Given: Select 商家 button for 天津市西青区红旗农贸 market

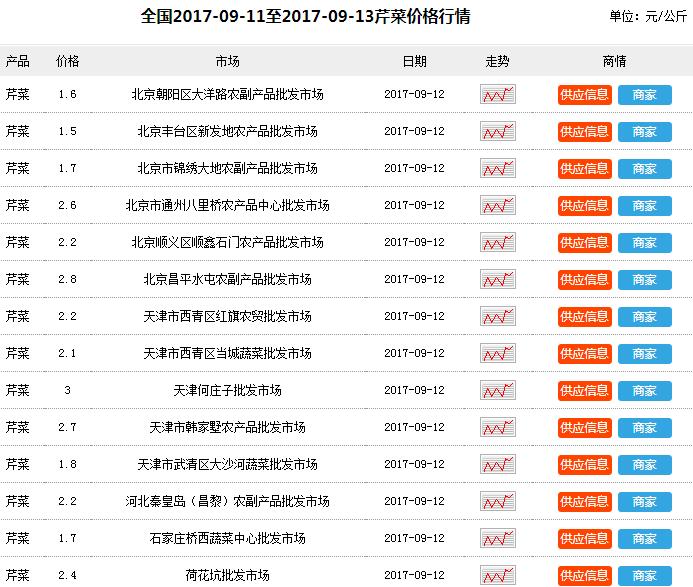Looking at the screenshot, I should [x=644, y=317].
